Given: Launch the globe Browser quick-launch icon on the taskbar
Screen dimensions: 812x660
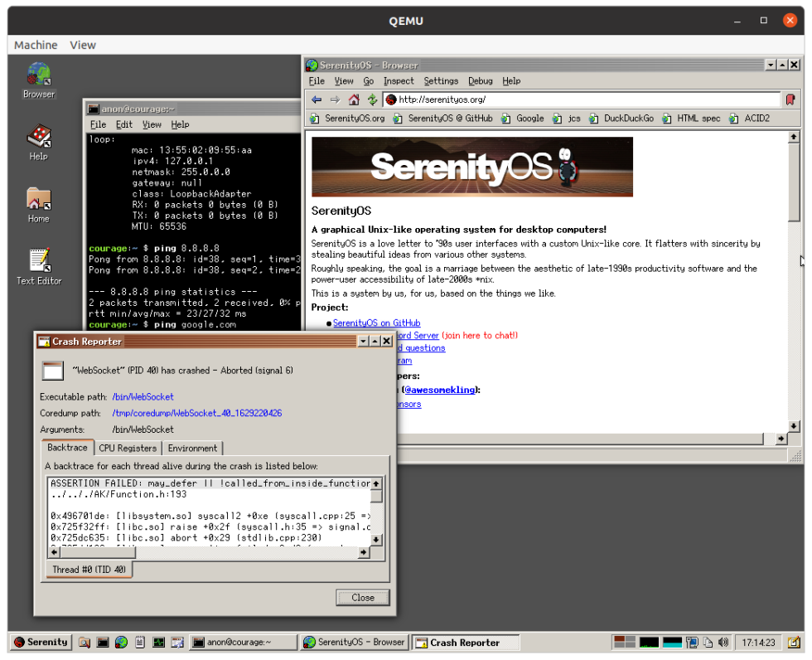Looking at the screenshot, I should pos(122,642).
